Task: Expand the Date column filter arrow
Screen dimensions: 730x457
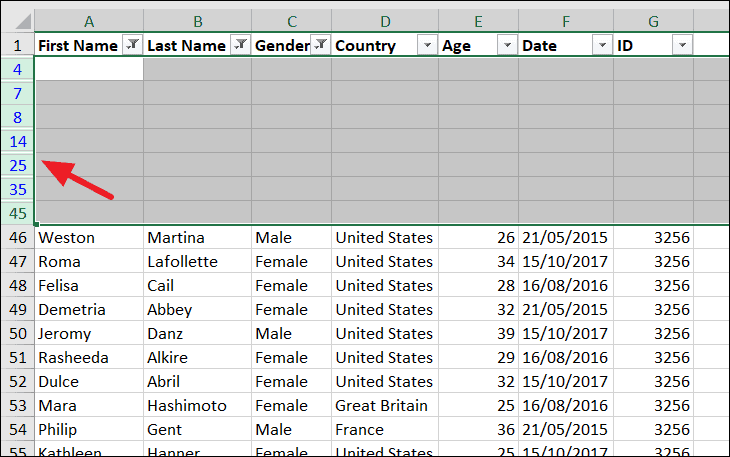Action: point(602,45)
